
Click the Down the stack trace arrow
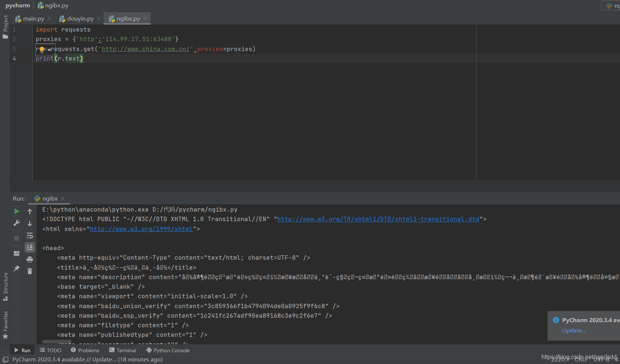click(x=30, y=223)
